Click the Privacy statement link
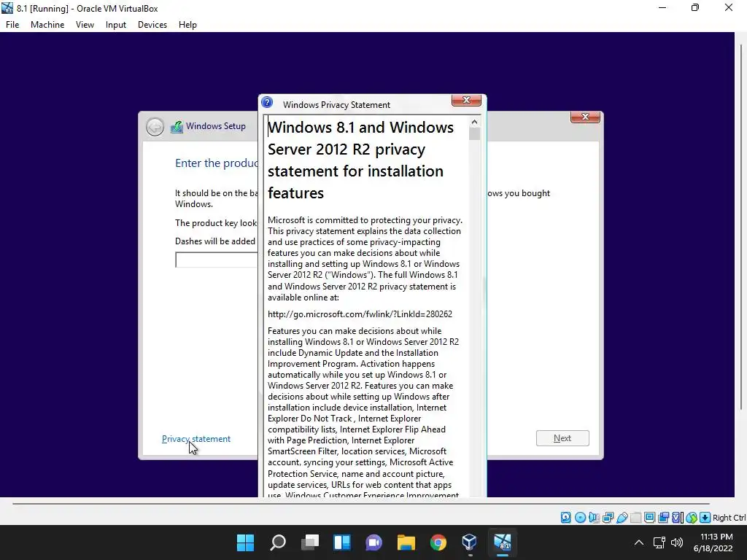Viewport: 747px width, 560px height. [196, 439]
